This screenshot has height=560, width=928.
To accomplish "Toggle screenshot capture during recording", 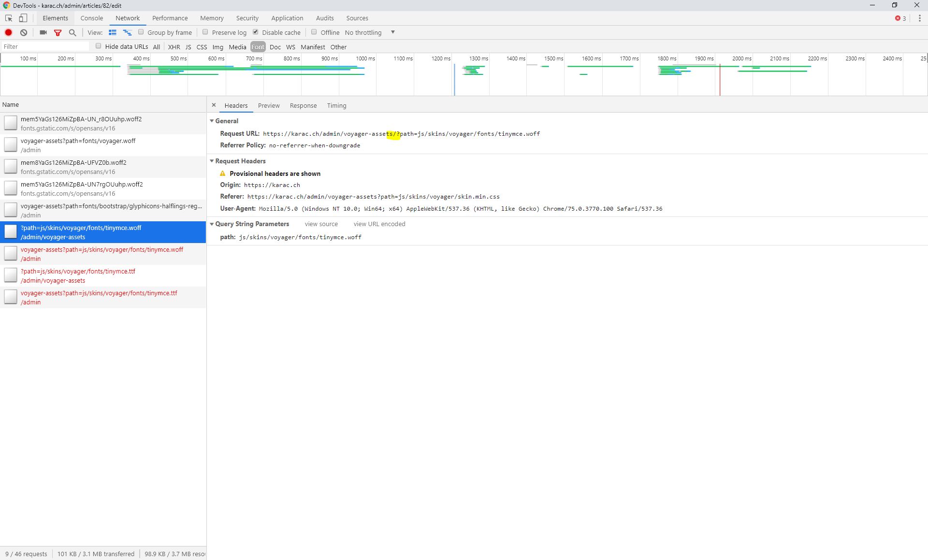I will 43,32.
